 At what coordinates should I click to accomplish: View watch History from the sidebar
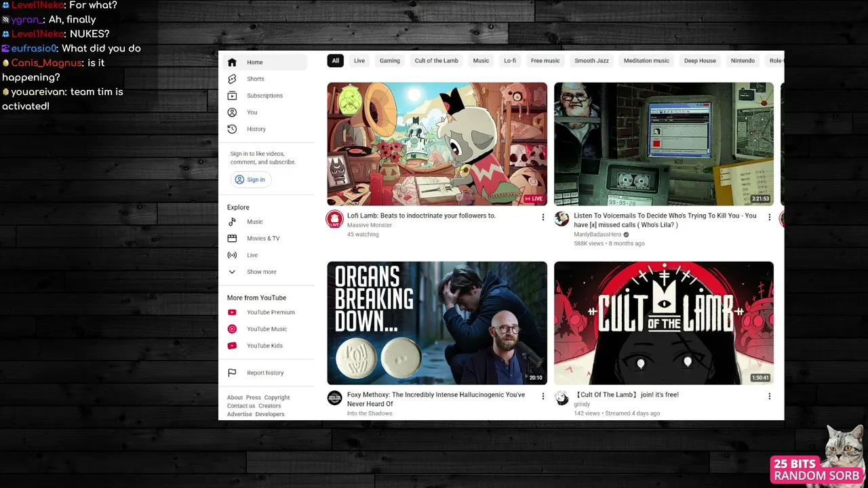tap(265, 129)
